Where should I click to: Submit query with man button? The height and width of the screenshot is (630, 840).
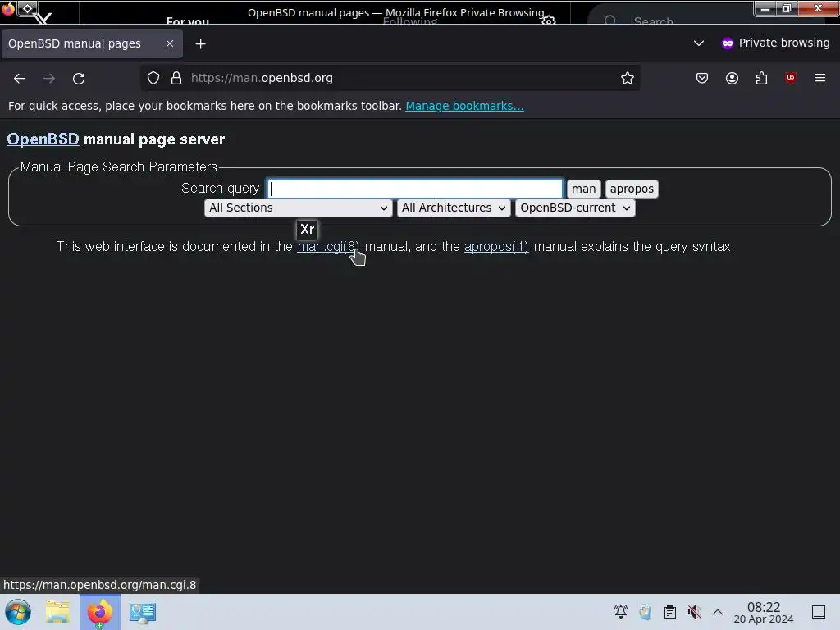click(583, 189)
